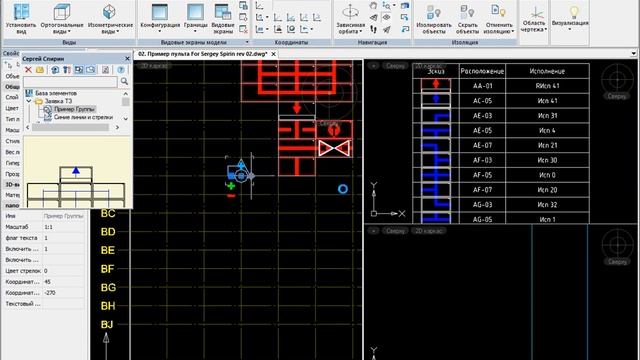Click the Установить вид icon

pos(21,11)
